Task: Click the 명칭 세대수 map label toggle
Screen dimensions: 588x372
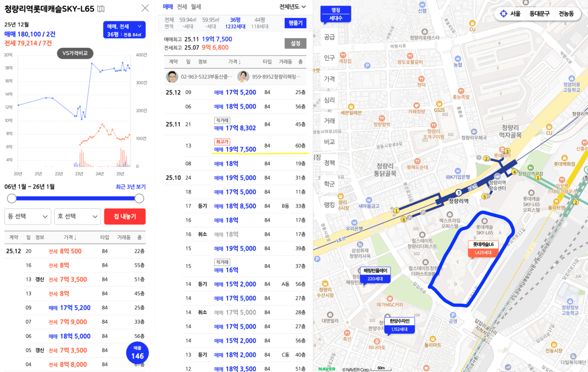Action: 336,14
